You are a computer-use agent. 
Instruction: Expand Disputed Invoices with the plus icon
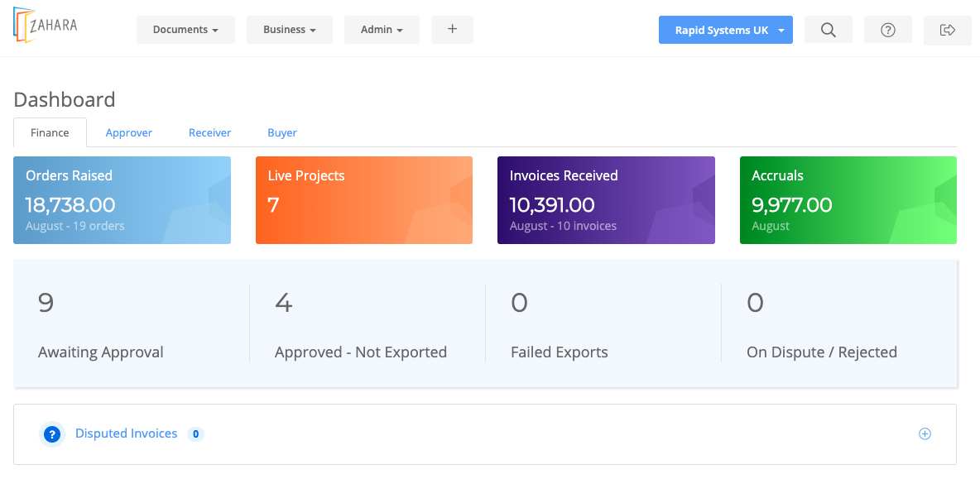tap(925, 434)
